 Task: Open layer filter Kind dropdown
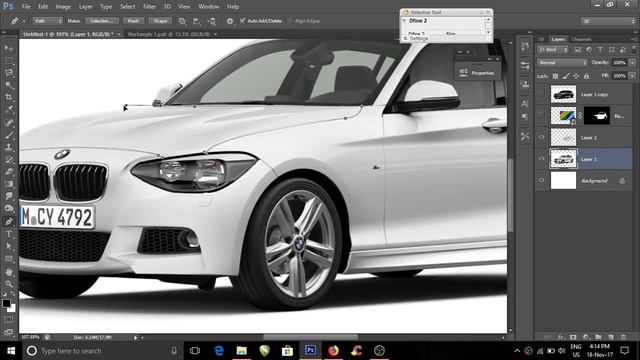(553, 49)
